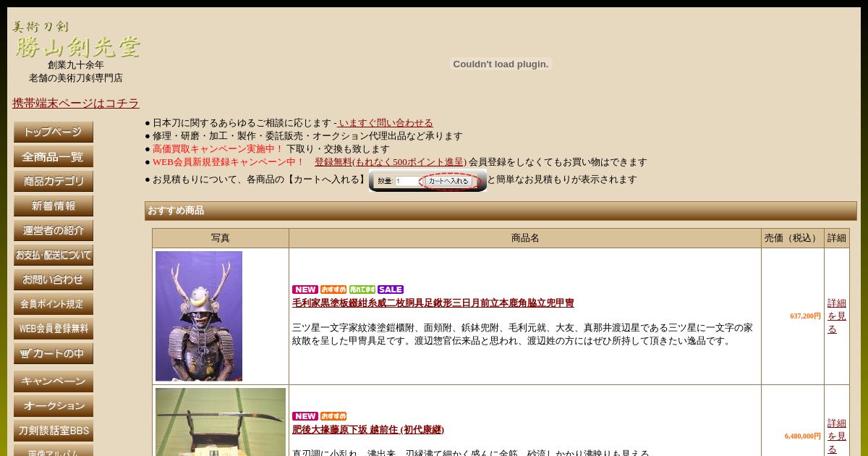
Task: Open カートの中 cart button
Action: [54, 354]
